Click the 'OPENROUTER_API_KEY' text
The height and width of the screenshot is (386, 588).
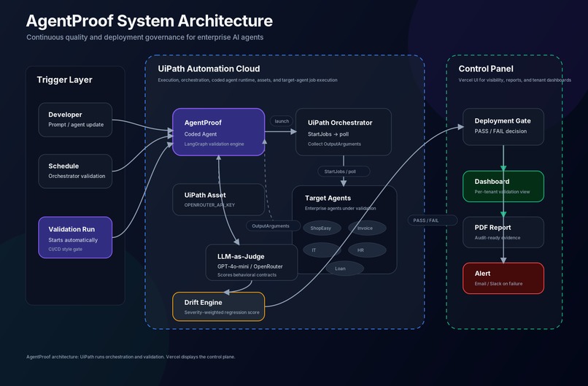point(209,205)
